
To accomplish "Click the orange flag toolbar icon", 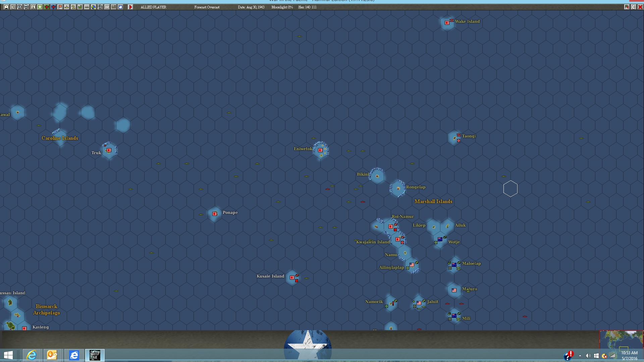I will pyautogui.click(x=60, y=7).
